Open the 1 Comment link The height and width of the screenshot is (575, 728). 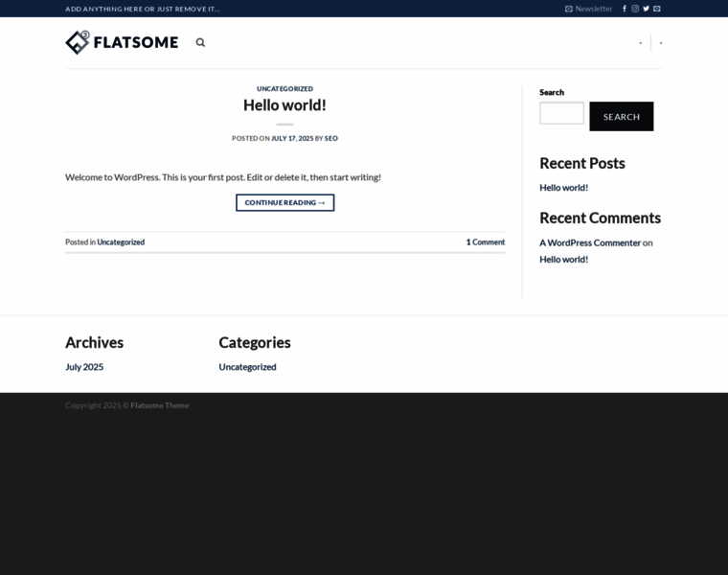point(486,242)
